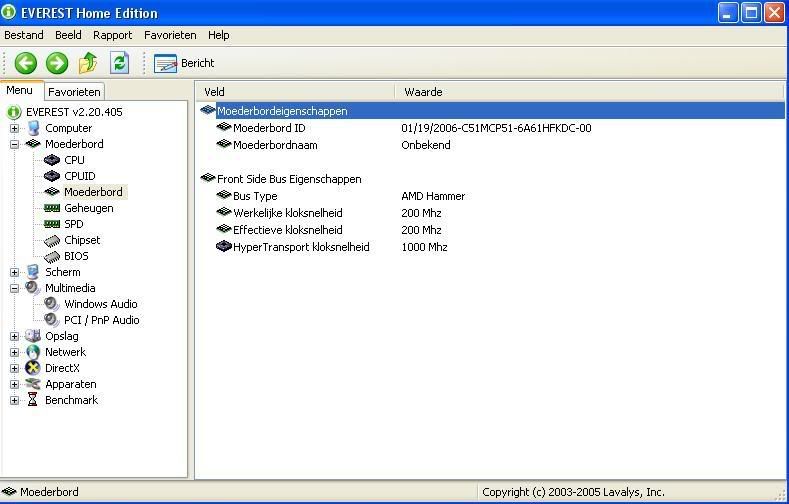Click the Bus Type field
Viewport: 789px width, 504px height.
coord(255,196)
